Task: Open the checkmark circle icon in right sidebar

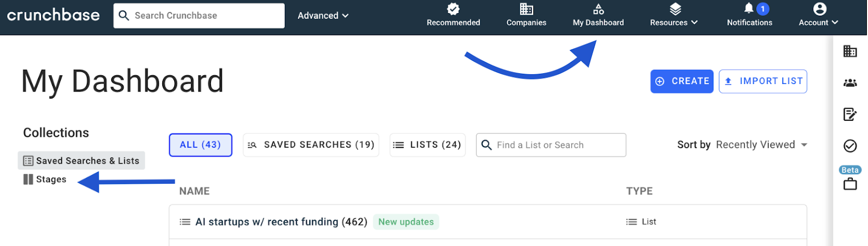Action: point(850,146)
